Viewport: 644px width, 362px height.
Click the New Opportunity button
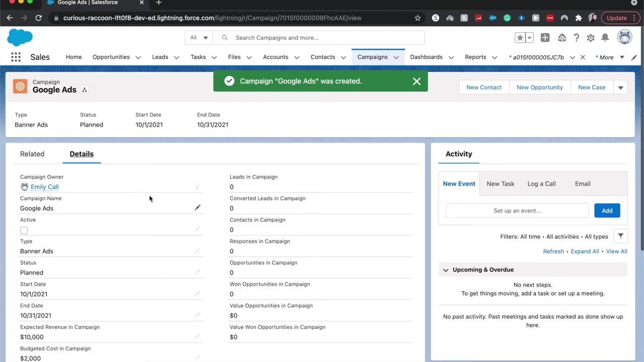click(x=540, y=87)
